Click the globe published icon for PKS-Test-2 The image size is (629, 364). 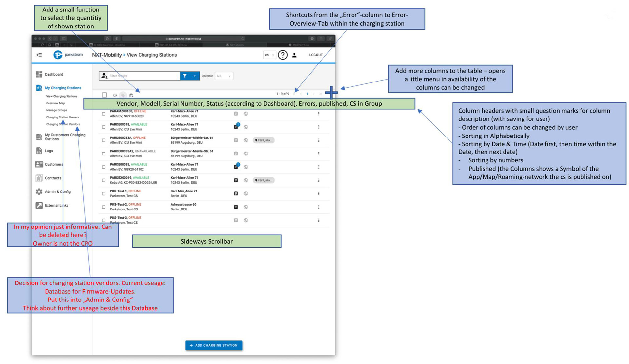click(x=246, y=207)
